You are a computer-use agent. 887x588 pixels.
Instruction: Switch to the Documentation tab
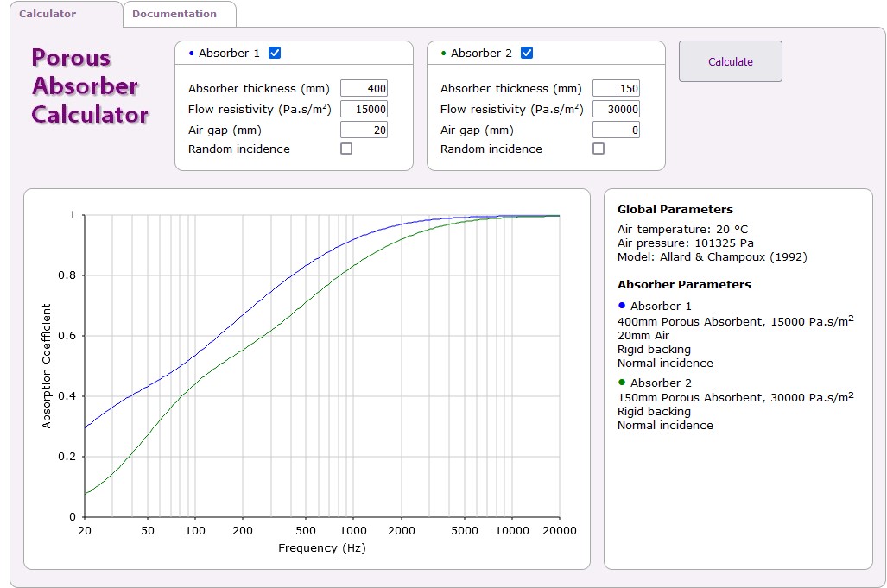tap(179, 14)
